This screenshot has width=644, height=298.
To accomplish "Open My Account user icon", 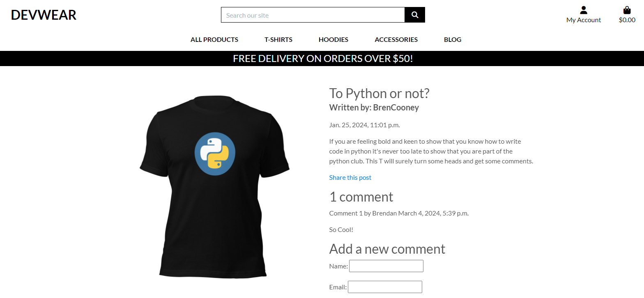I will [583, 10].
